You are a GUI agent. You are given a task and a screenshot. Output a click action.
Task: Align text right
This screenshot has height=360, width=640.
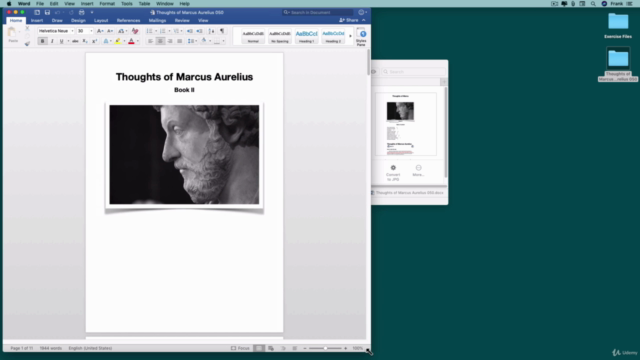point(170,41)
